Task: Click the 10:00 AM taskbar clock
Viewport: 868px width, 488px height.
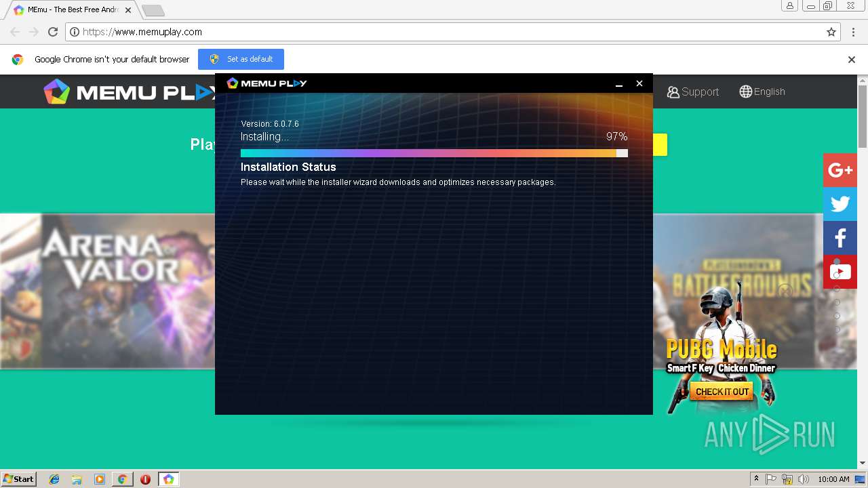Action: (x=833, y=479)
